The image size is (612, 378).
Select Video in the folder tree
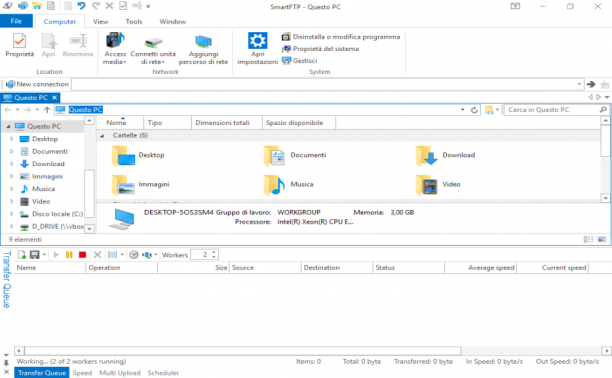[41, 201]
